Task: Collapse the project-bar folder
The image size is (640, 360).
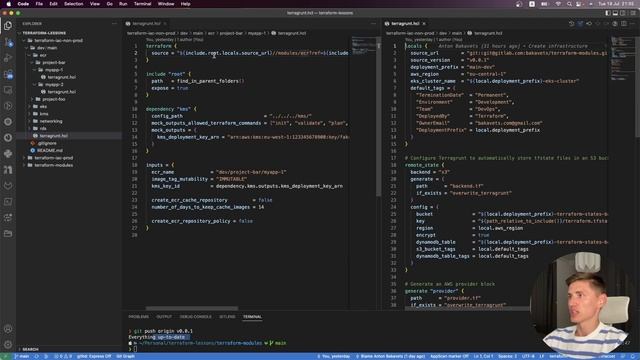Action: click(53, 62)
